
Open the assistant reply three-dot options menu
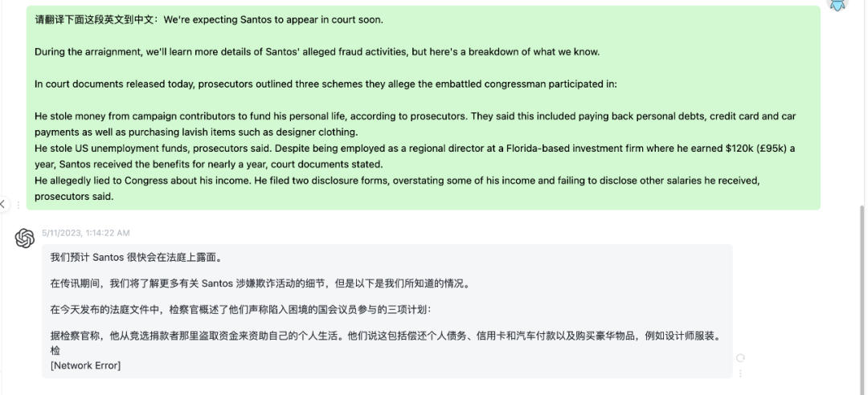point(740,373)
